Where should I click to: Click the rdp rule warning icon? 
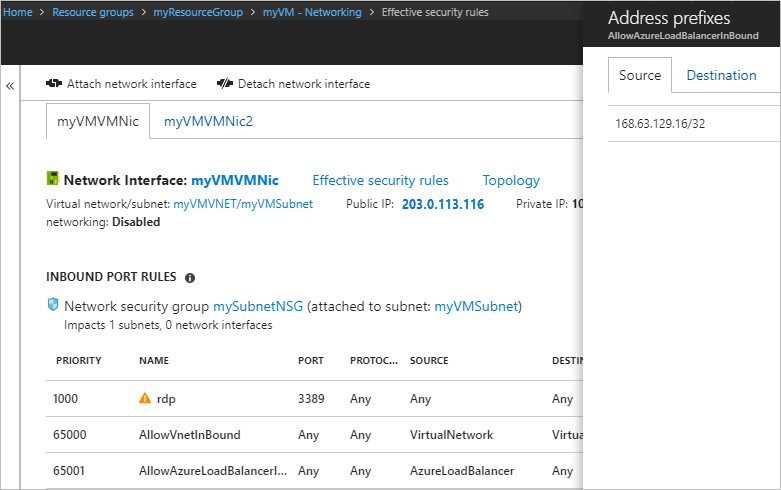[x=145, y=399]
